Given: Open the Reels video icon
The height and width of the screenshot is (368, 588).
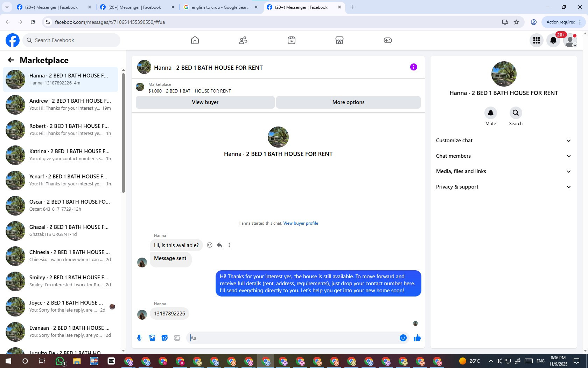Looking at the screenshot, I should point(292,40).
